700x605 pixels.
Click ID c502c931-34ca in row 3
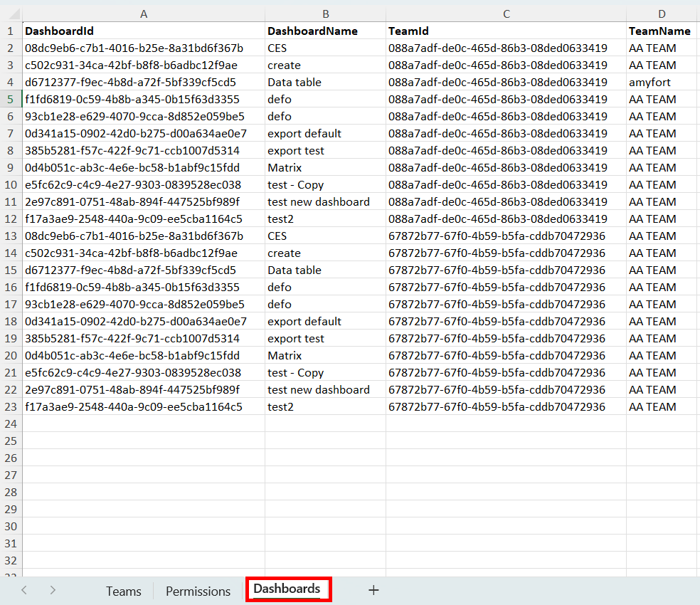point(144,65)
